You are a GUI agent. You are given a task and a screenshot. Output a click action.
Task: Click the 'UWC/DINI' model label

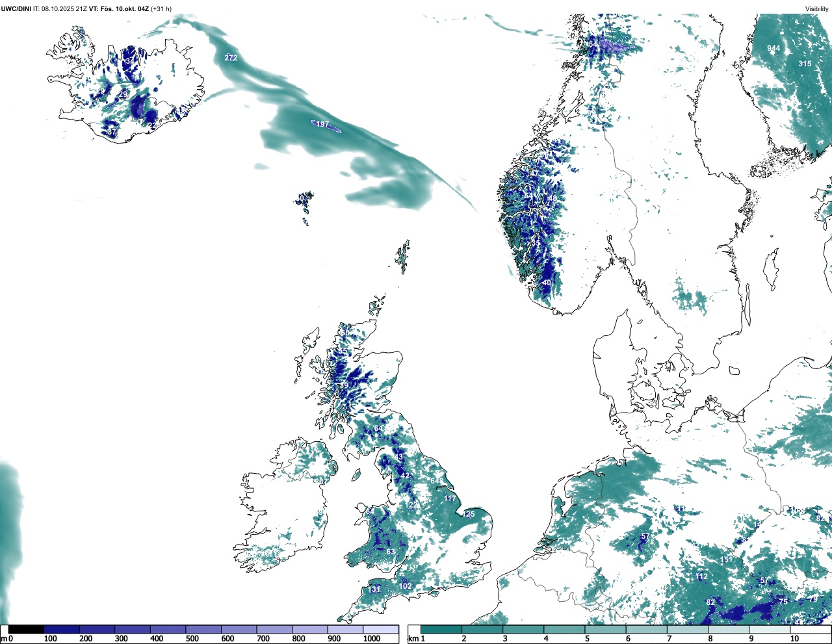pyautogui.click(x=16, y=9)
